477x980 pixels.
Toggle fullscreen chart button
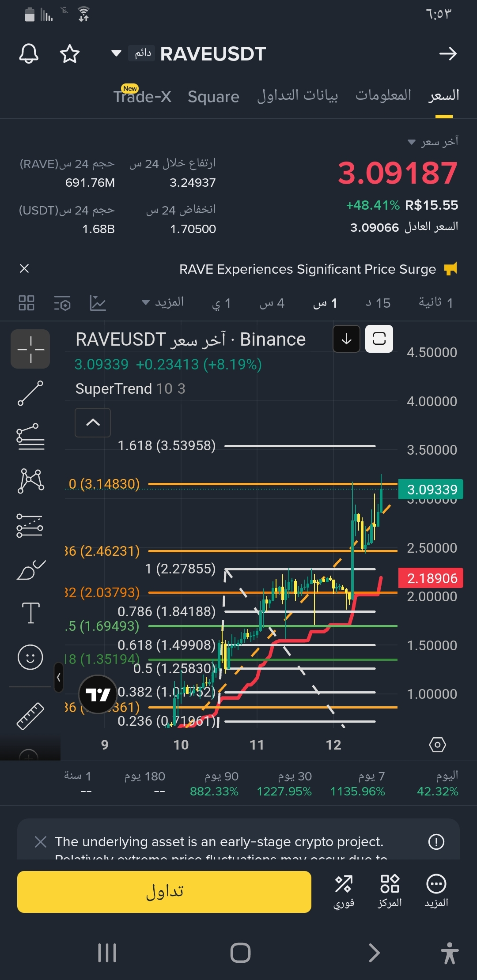pos(379,339)
